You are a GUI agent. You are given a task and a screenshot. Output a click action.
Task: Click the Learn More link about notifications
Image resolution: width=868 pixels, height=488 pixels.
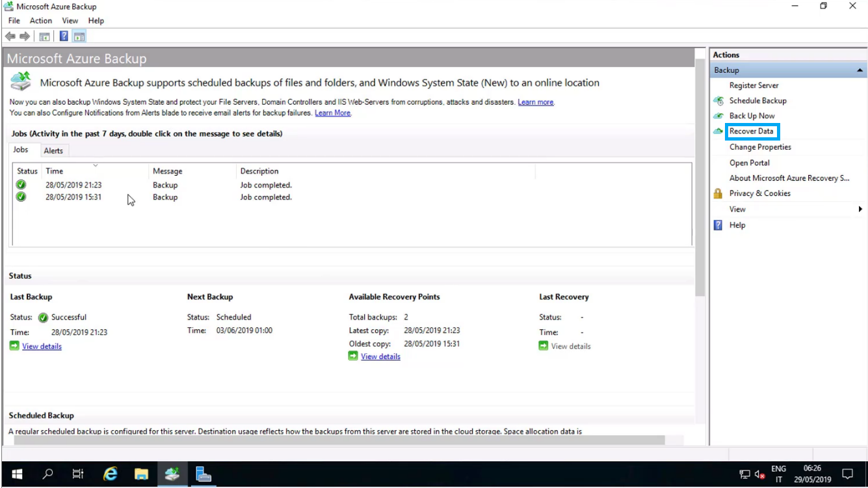click(x=332, y=113)
